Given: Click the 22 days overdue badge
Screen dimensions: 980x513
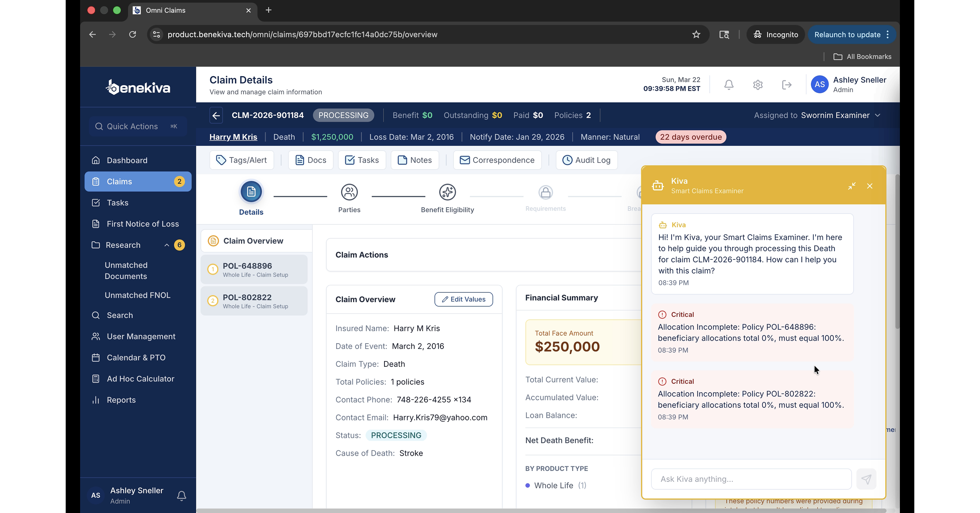Looking at the screenshot, I should tap(690, 137).
